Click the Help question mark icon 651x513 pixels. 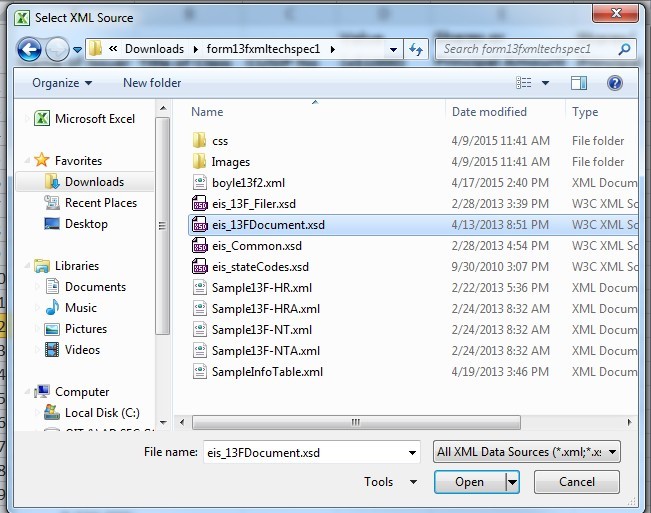coord(614,83)
